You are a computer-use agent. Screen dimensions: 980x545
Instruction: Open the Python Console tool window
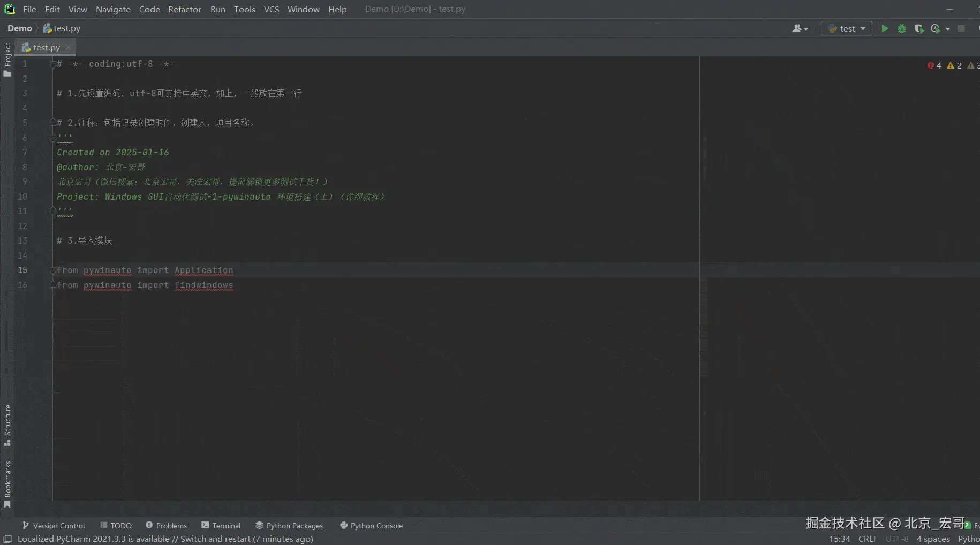(x=371, y=526)
